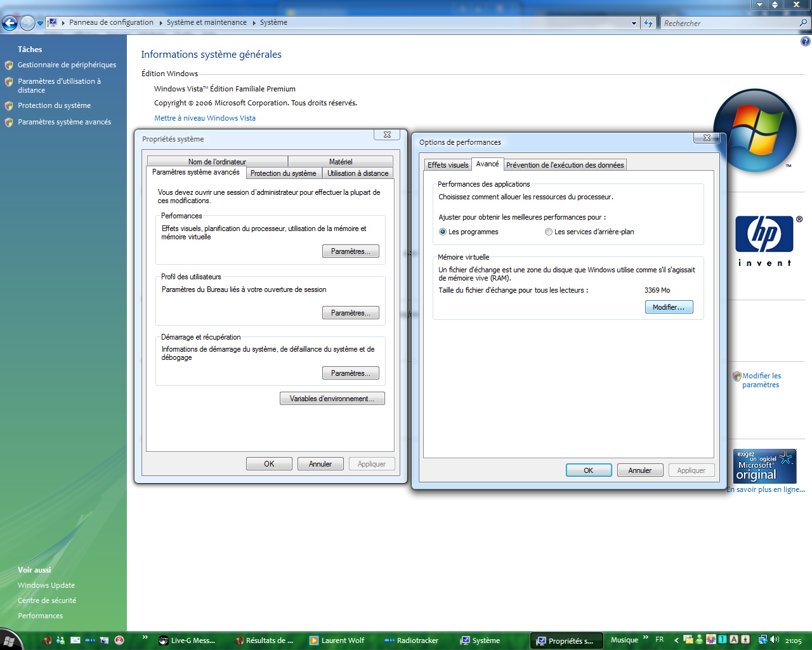812x650 pixels.
Task: Click En savoir plus en ligne
Action: pos(766,489)
